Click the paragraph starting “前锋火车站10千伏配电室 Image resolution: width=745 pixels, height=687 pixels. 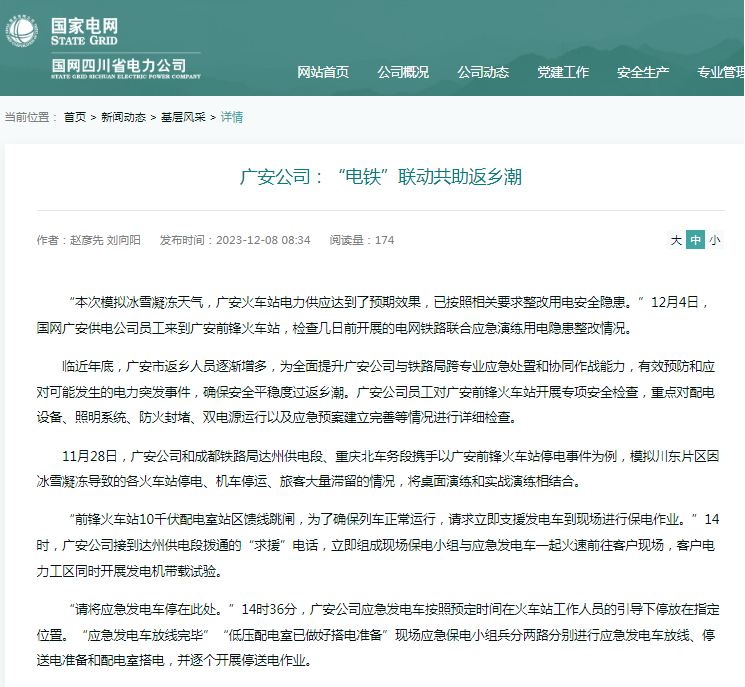coord(378,545)
